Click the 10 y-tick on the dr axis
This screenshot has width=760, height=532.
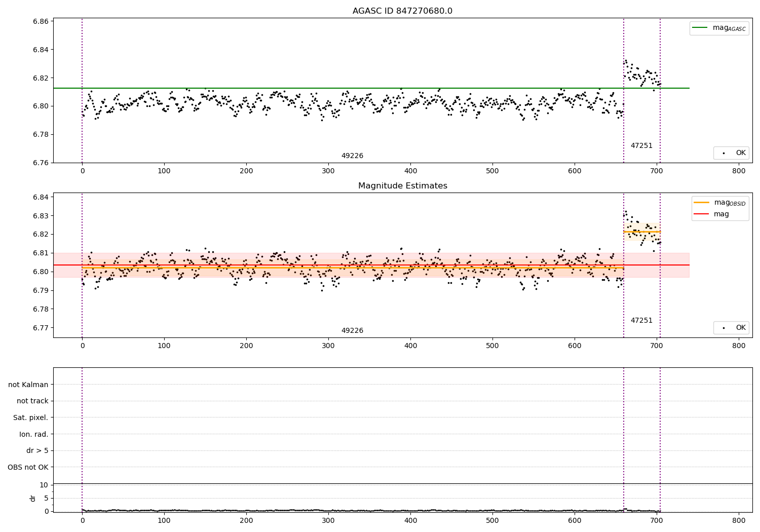[44, 485]
